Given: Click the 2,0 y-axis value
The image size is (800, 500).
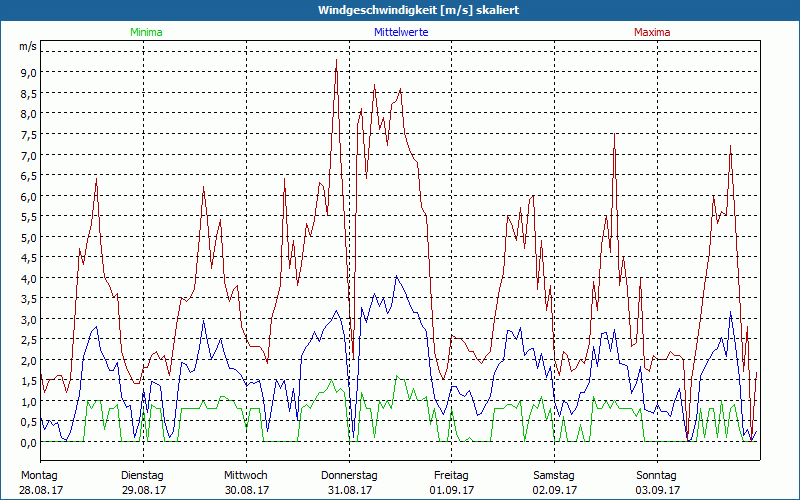Looking at the screenshot, I should click(x=29, y=361).
